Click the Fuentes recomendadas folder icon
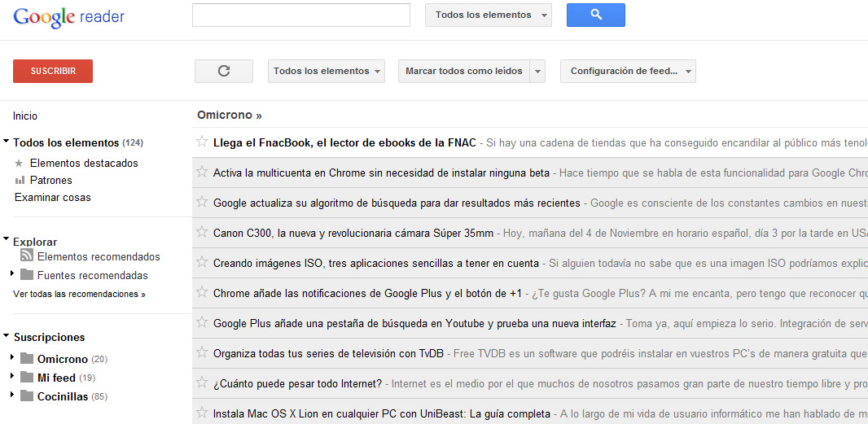This screenshot has width=868, height=424. coord(27,274)
